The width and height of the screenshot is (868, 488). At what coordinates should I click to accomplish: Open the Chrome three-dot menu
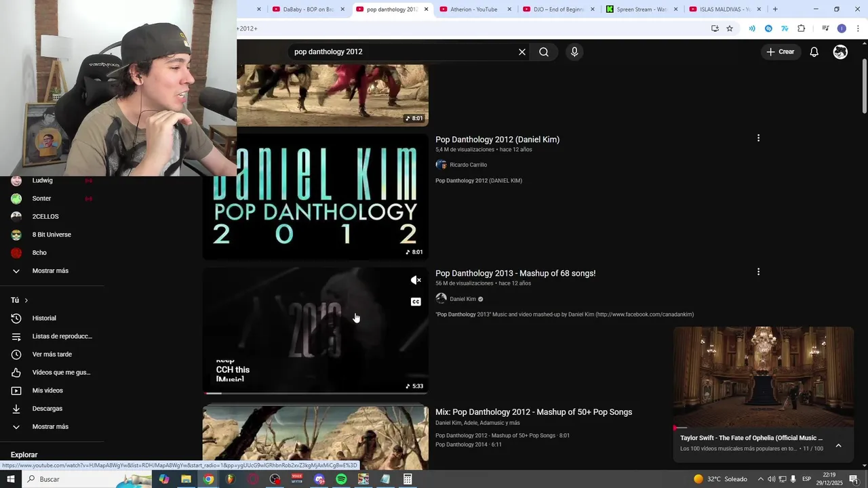pos(858,28)
